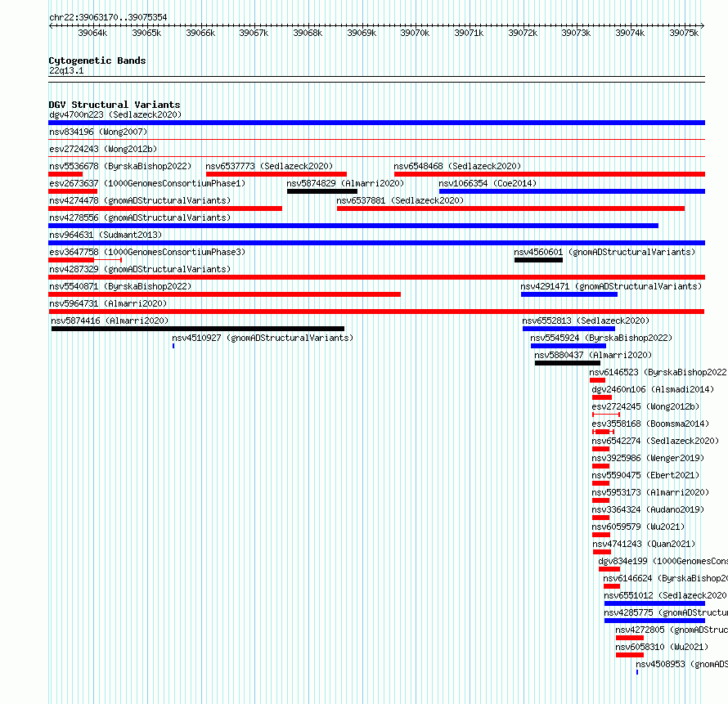Viewport: 728px width, 704px height.
Task: Select the nsv834196 (Wong2007) variant label
Action: tap(98, 132)
